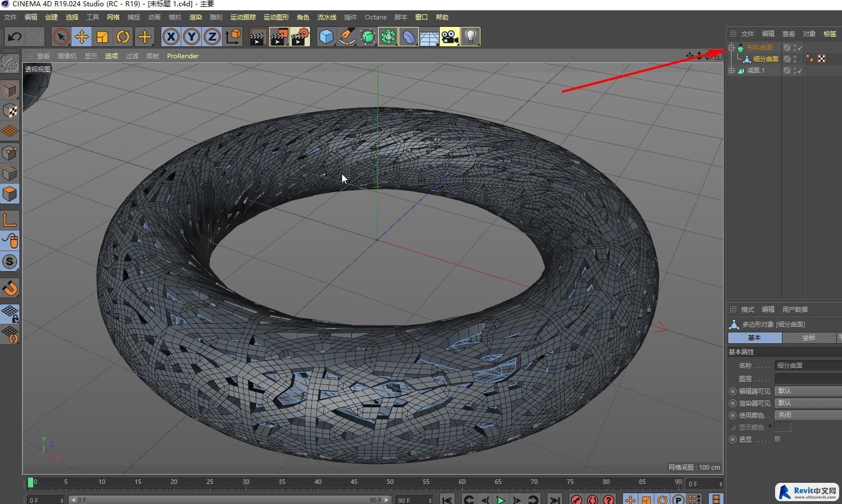Select Points mode in left sidebar
This screenshot has width=842, height=504.
pos(10,153)
